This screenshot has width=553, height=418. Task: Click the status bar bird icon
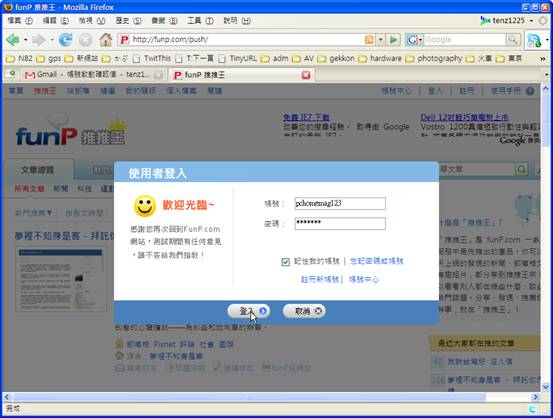coord(531,409)
